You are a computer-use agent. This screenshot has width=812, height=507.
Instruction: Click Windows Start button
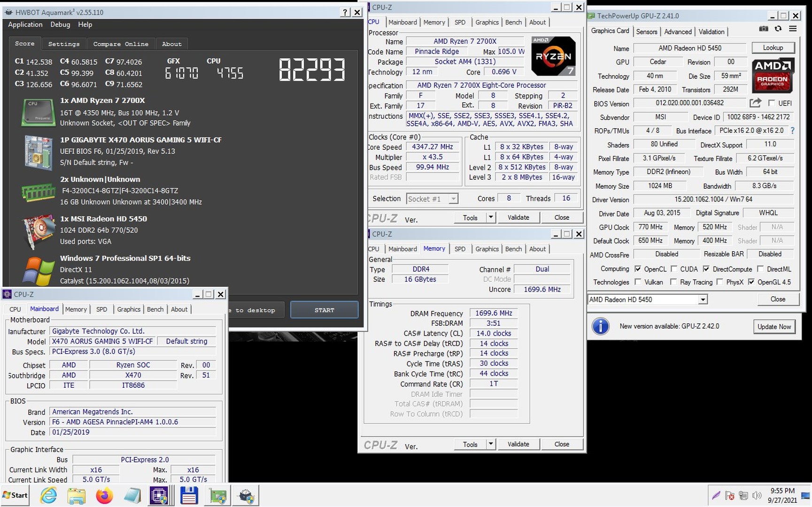15,495
